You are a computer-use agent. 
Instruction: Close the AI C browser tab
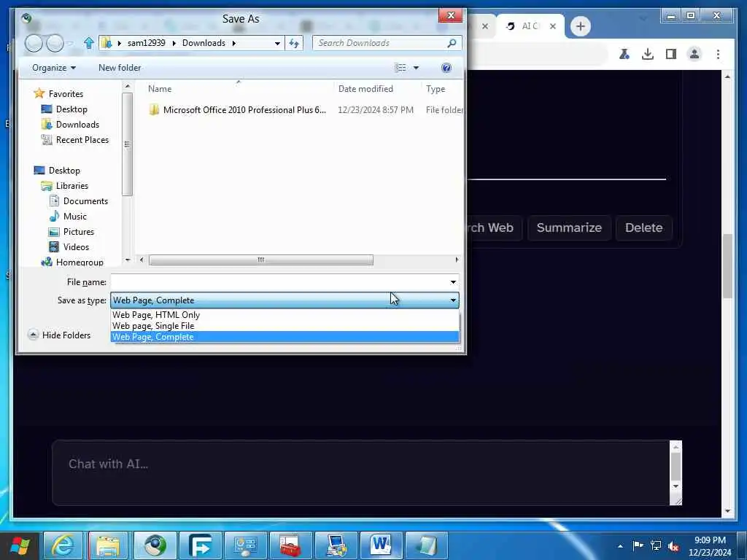(553, 26)
